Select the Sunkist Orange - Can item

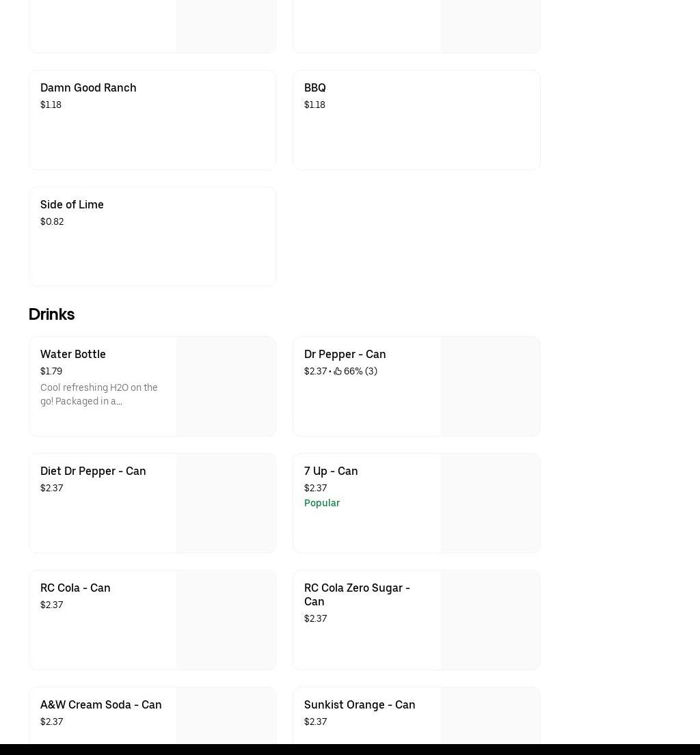tap(417, 716)
